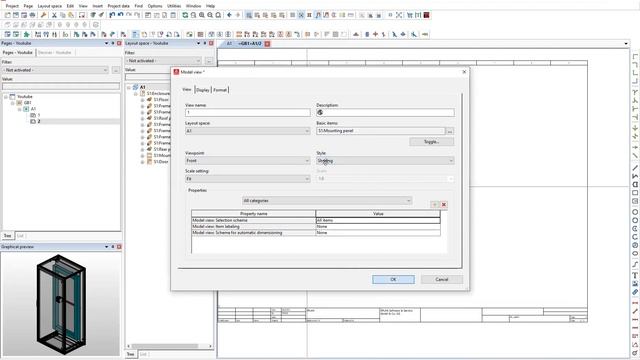Click the orange wrench settings icon

(x=43, y=15)
